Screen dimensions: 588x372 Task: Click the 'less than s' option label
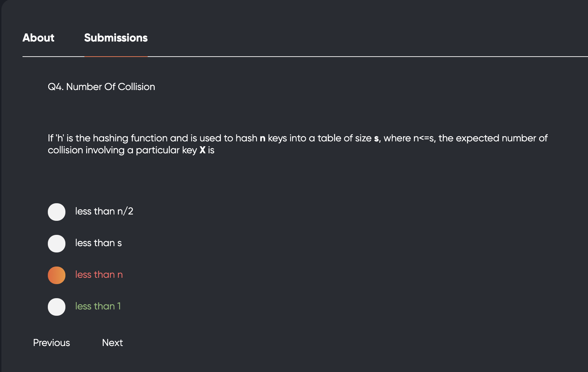coord(98,243)
